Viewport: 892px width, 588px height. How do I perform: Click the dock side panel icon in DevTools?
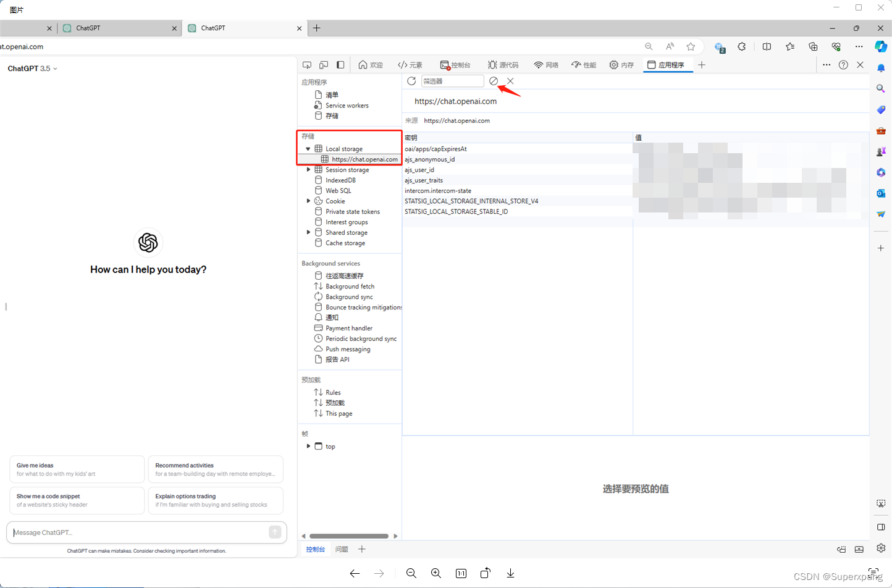tap(340, 65)
